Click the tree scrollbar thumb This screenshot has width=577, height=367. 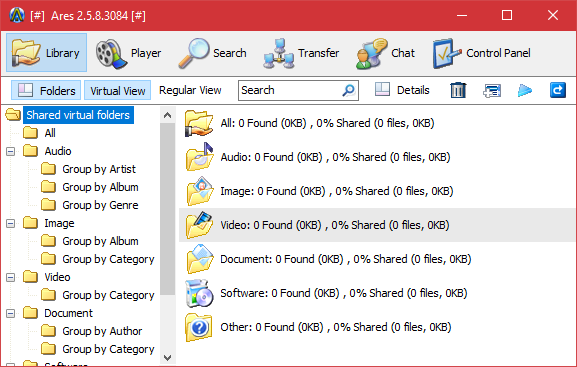click(167, 209)
